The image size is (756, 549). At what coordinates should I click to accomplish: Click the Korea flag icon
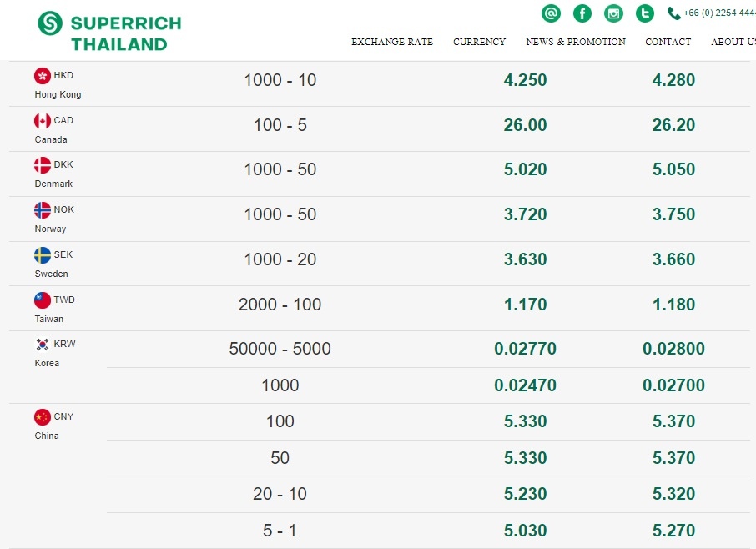[43, 344]
